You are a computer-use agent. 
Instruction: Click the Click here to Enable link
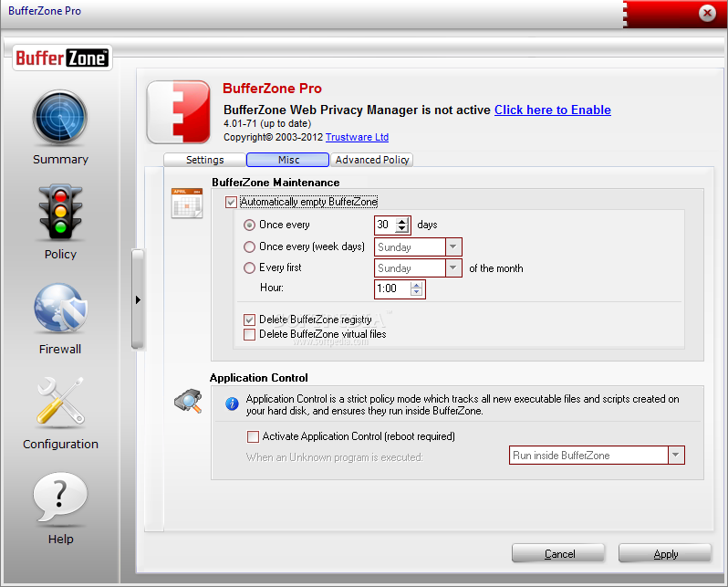pyautogui.click(x=553, y=110)
